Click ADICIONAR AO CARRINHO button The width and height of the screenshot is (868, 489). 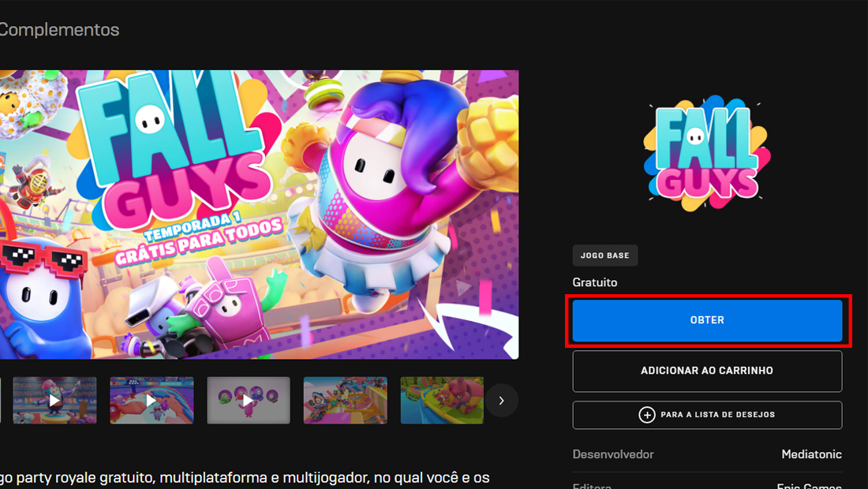click(x=707, y=371)
